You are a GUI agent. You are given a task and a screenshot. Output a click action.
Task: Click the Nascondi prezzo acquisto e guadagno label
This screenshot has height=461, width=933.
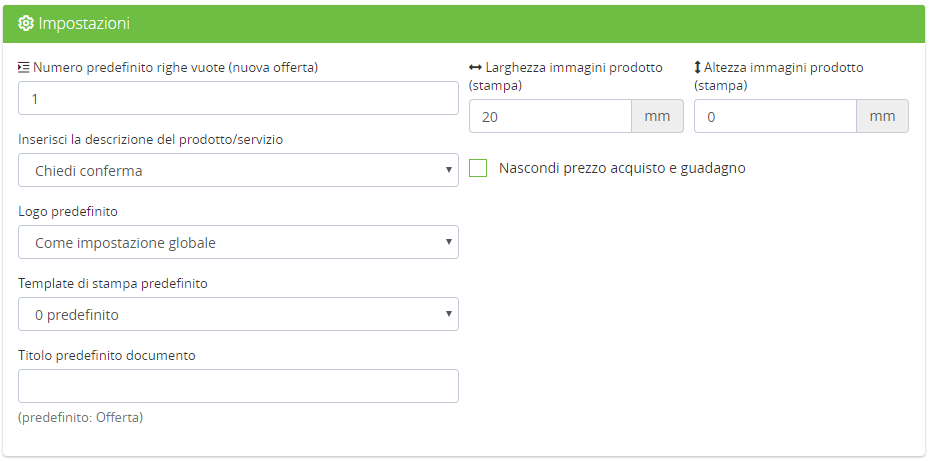pyautogui.click(x=622, y=168)
